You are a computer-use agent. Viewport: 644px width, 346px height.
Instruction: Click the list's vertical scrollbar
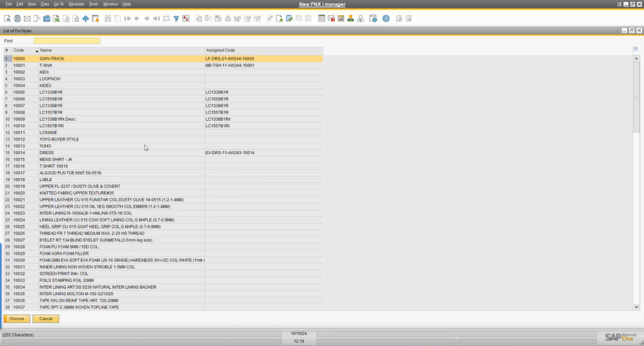636,94
